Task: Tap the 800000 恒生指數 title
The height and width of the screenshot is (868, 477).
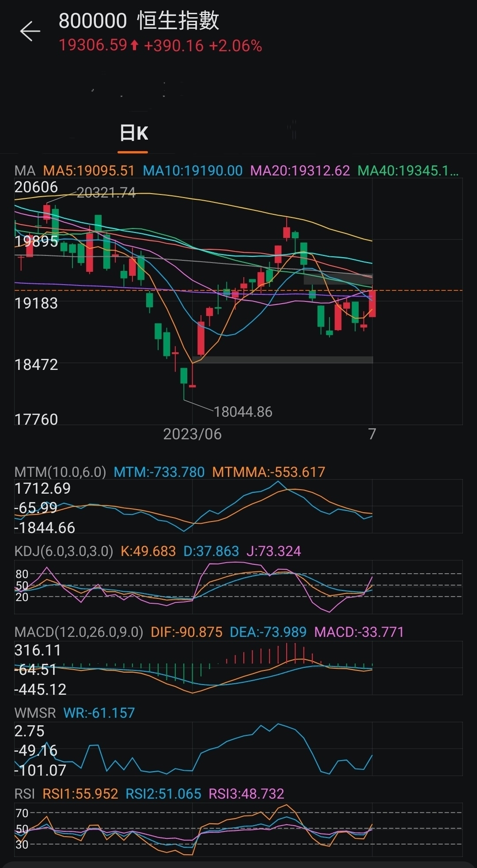Action: pos(139,21)
